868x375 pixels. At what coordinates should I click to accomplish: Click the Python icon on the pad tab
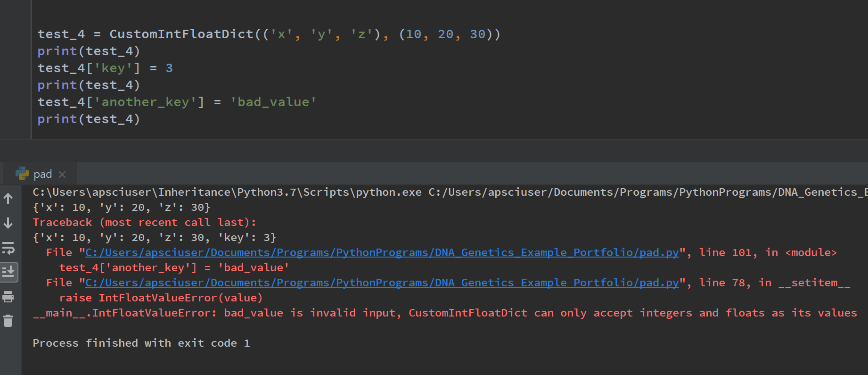pos(22,174)
